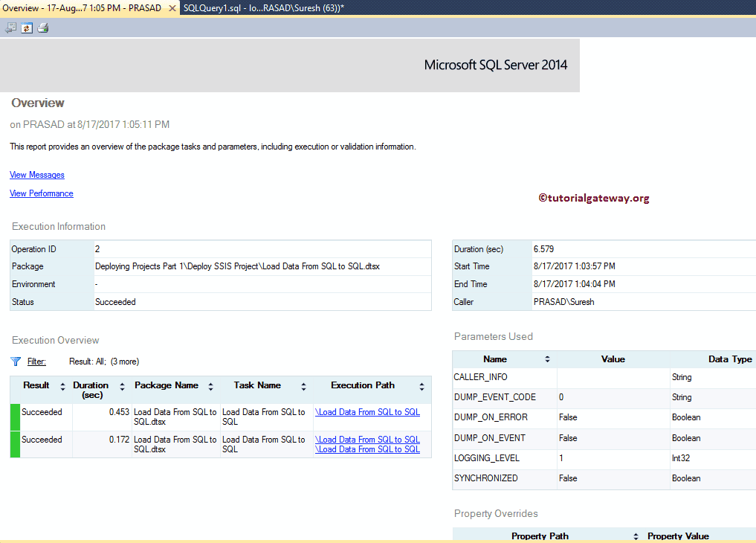Open the View Performance link
This screenshot has width=756, height=543.
pyautogui.click(x=41, y=193)
